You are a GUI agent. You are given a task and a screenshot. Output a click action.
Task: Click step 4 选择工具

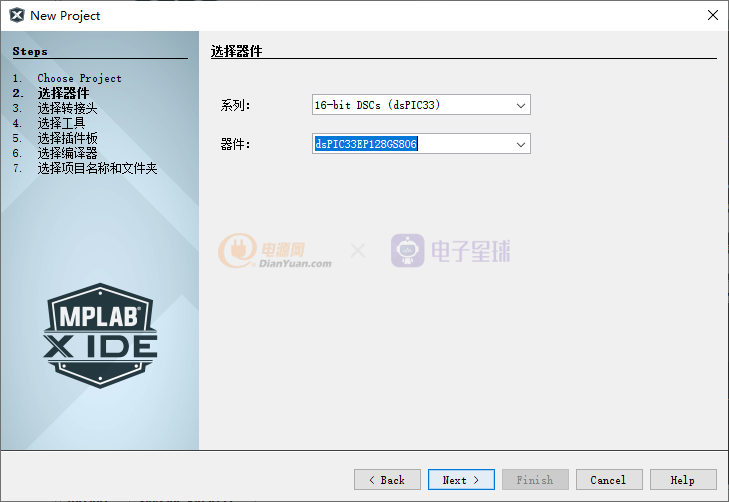(61, 123)
